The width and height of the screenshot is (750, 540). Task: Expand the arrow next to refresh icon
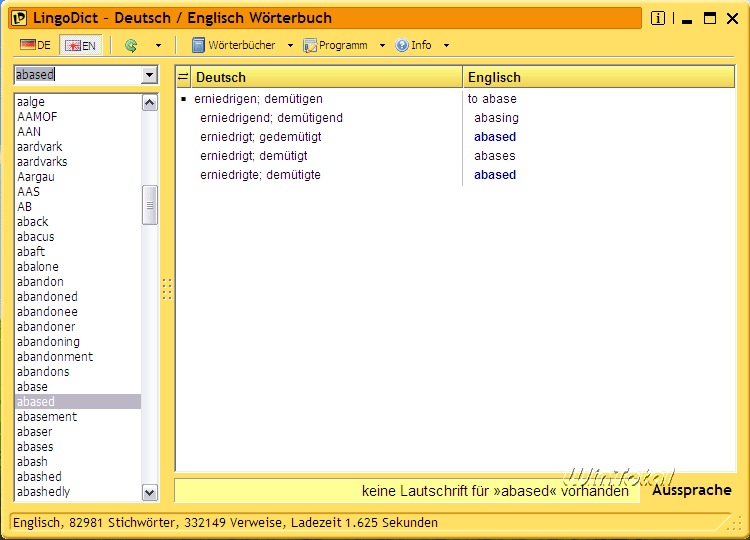(158, 45)
